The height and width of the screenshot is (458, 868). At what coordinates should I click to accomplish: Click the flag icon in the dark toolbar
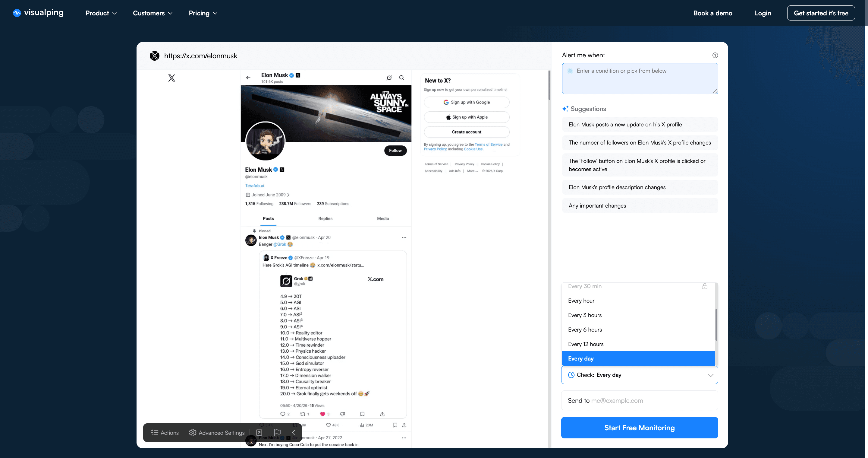point(277,433)
